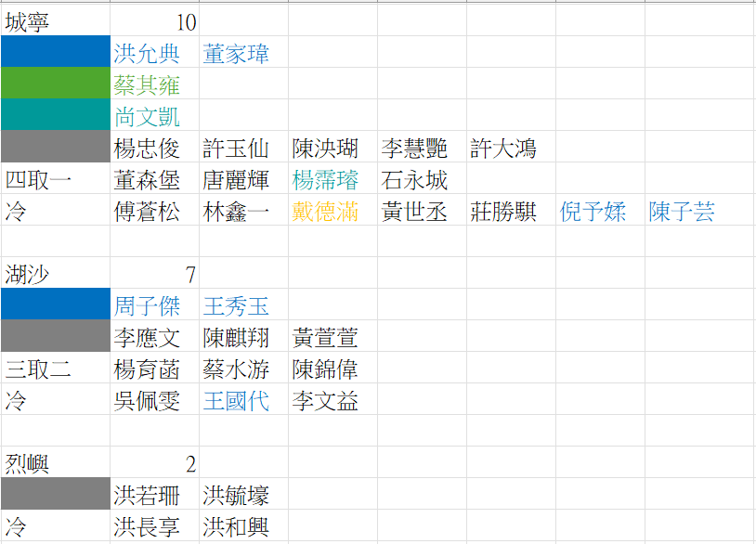Click the cell 林鑫一

point(244,210)
